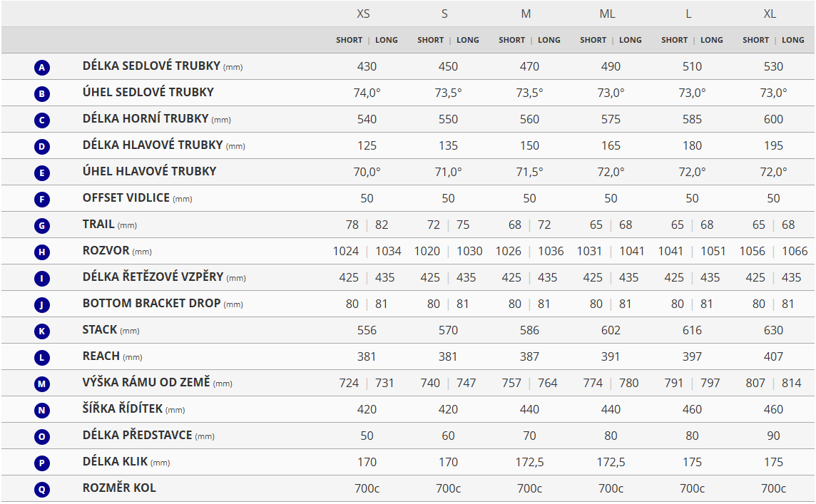816x504 pixels.
Task: Click the blue J marker icon
Action: pos(41,304)
